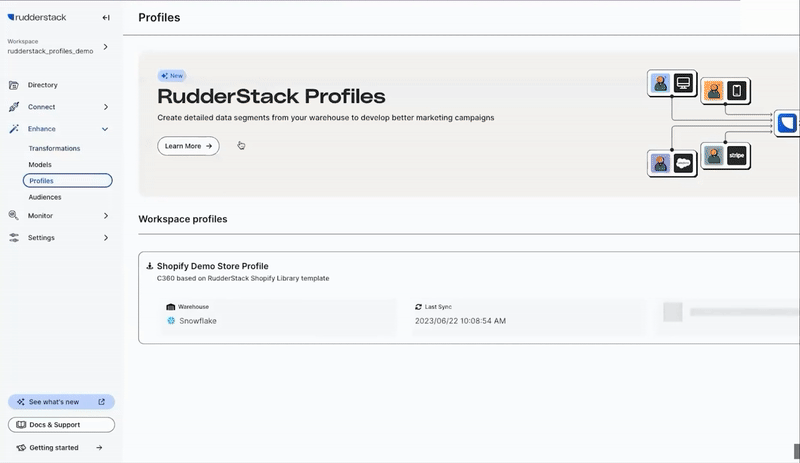Click the RudderStack logo

(38, 17)
